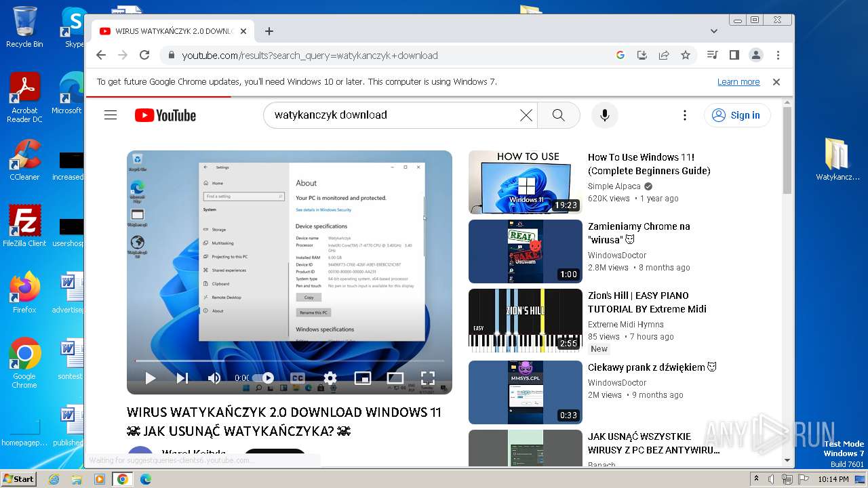Open YouTube settings three-dot menu
Screen dimensions: 868x488
(685, 115)
